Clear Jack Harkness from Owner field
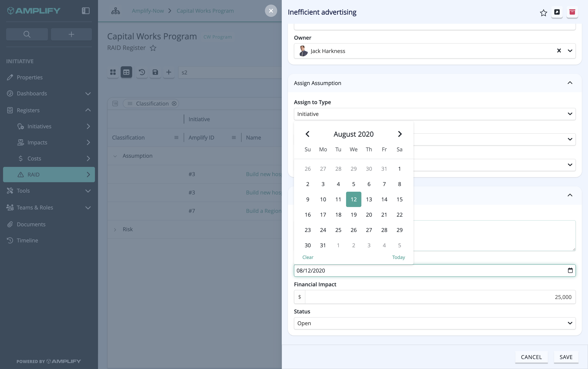The height and width of the screenshot is (369, 588). (x=559, y=51)
